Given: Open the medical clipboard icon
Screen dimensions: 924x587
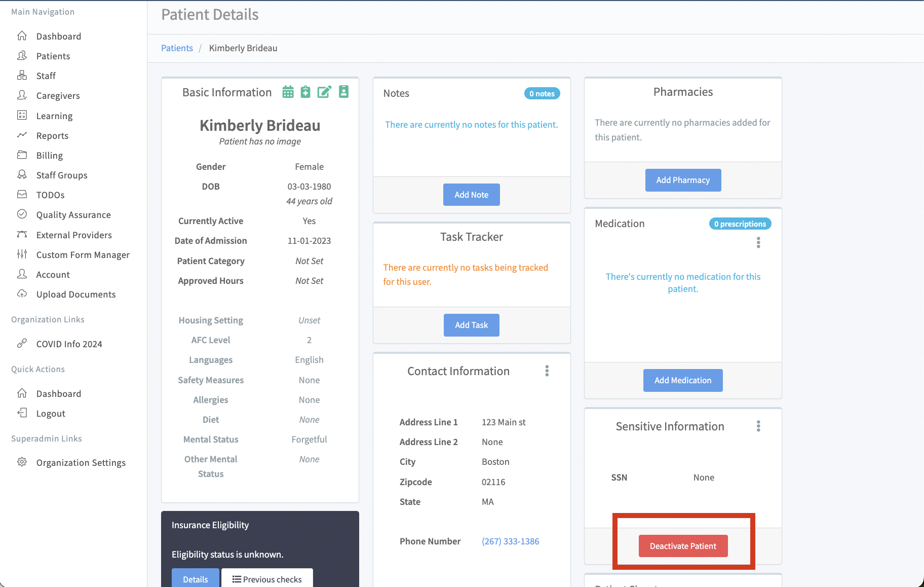Looking at the screenshot, I should click(x=305, y=92).
